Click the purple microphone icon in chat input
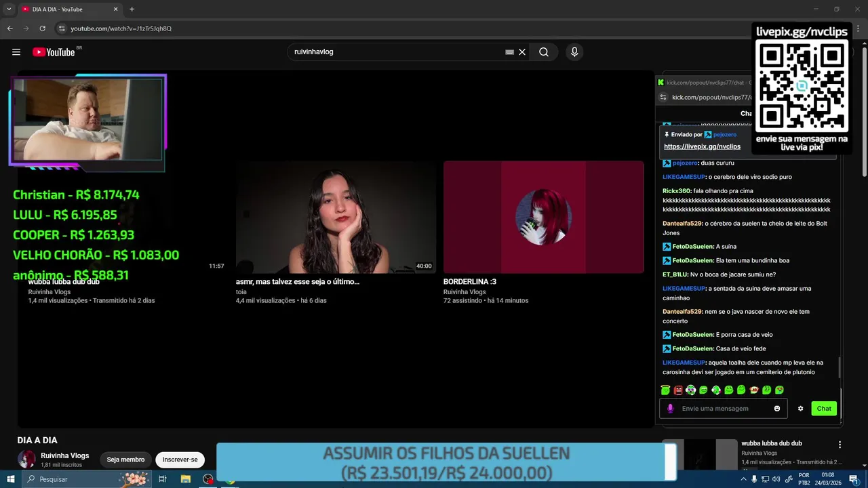The width and height of the screenshot is (868, 488). click(x=670, y=409)
